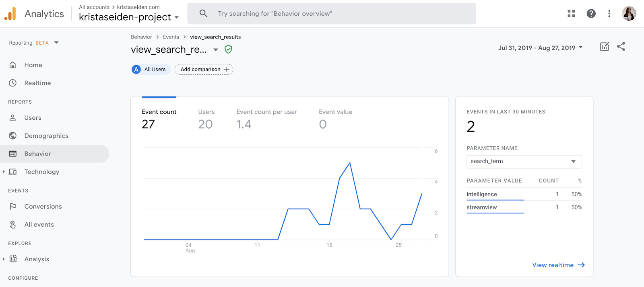Open the search_term parameter name dropdown
This screenshot has height=287, width=644.
[x=524, y=162]
